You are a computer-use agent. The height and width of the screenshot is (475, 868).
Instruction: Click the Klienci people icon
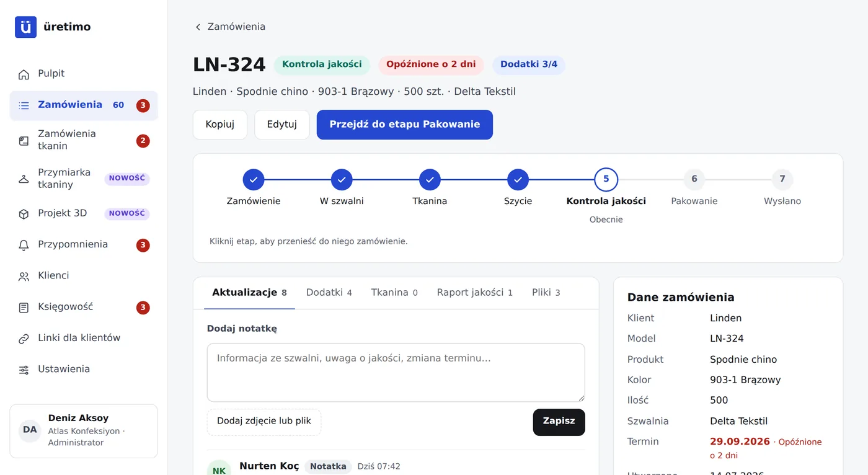[24, 277]
